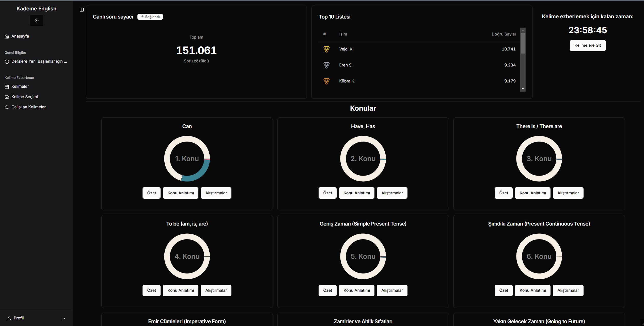Click the 5. Konu progress ring
The height and width of the screenshot is (326, 644).
coord(363,256)
